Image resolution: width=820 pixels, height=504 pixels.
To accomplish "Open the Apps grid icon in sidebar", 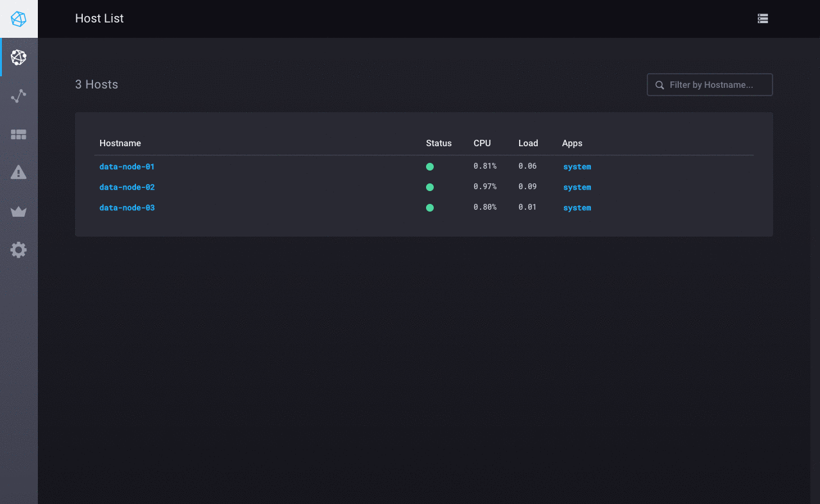I will (19, 134).
